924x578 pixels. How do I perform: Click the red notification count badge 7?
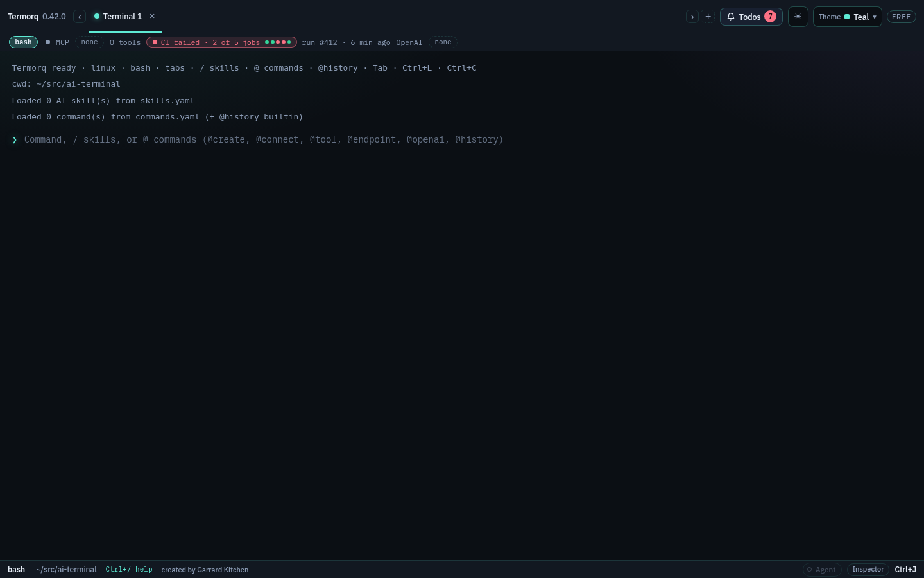point(770,17)
